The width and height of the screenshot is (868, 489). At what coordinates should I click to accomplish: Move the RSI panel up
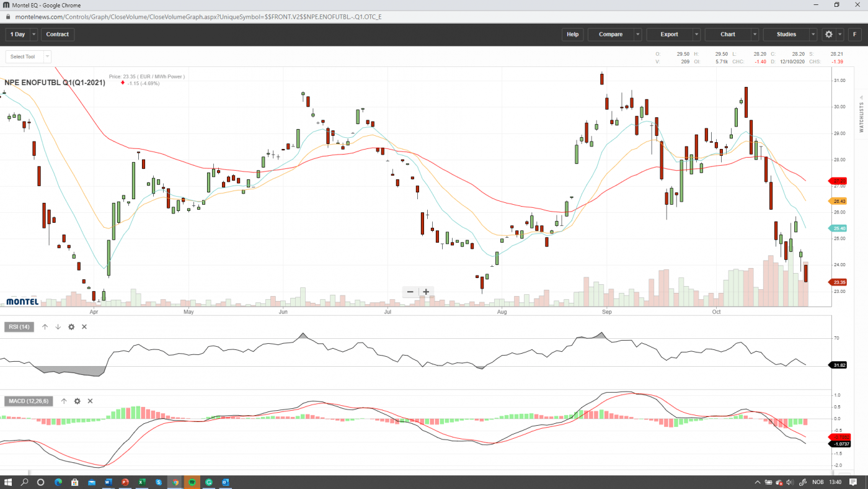45,327
